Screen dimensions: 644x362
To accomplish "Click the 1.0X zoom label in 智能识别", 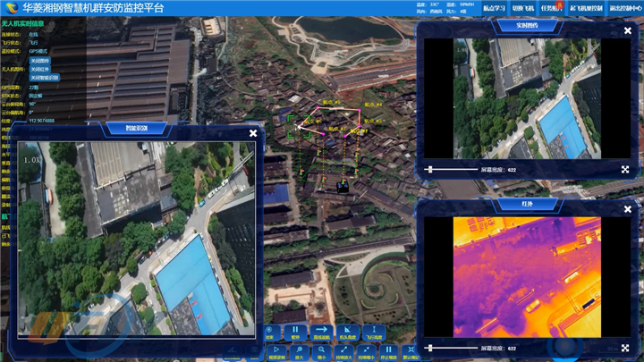I will tap(31, 160).
